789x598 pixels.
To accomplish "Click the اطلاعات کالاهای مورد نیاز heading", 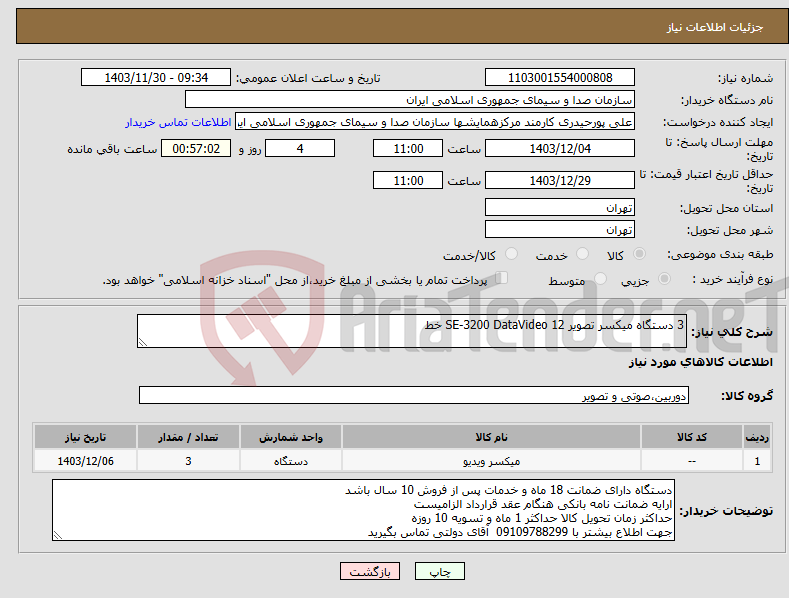I will [x=700, y=362].
